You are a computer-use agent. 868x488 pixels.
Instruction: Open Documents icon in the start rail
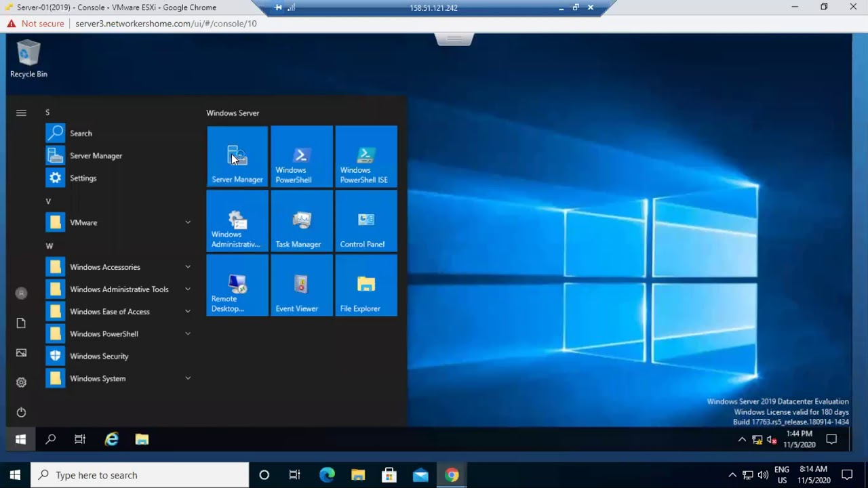21,323
